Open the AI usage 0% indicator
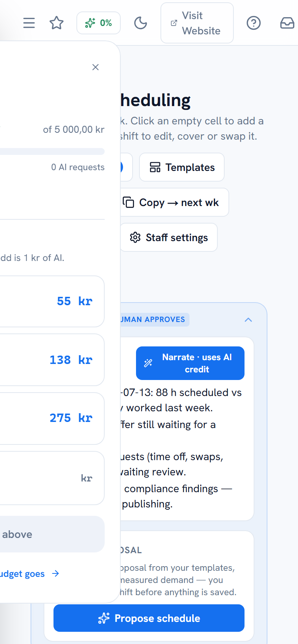This screenshot has width=298, height=644. click(99, 23)
